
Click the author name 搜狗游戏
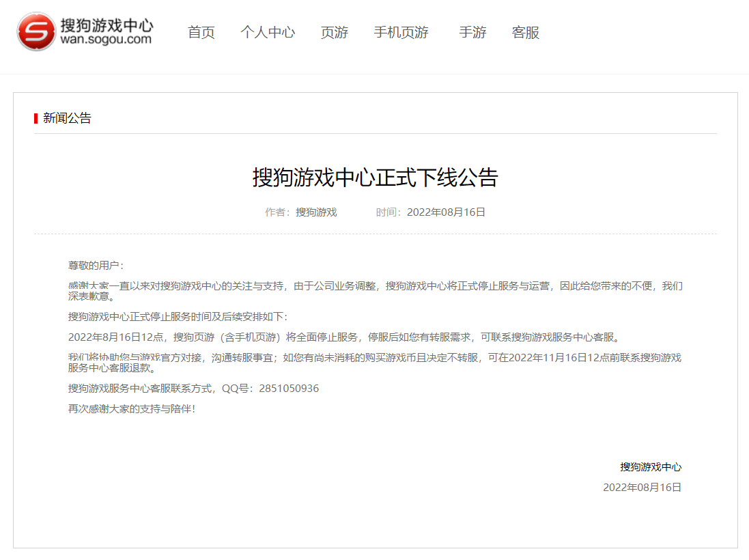[316, 212]
